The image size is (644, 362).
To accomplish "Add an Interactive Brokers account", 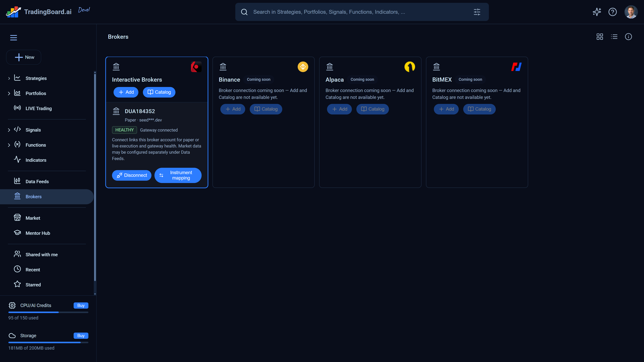I will pyautogui.click(x=126, y=92).
